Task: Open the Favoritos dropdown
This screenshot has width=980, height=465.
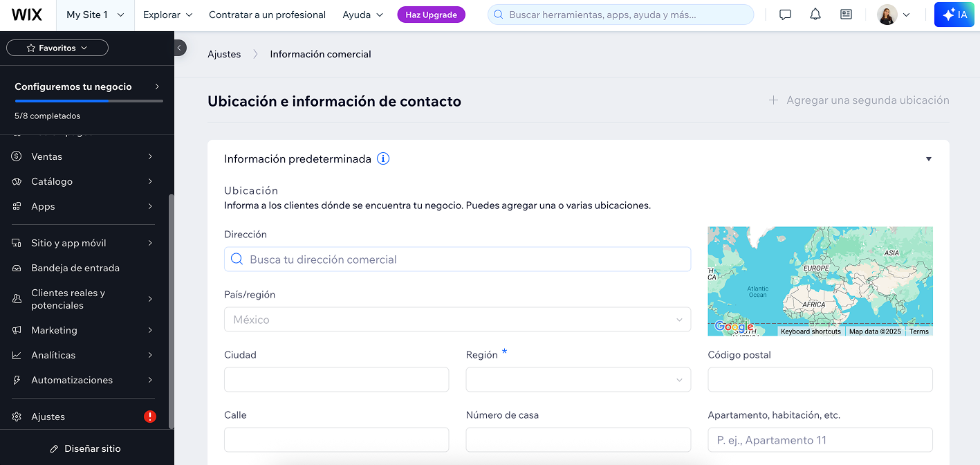Action: click(x=57, y=48)
